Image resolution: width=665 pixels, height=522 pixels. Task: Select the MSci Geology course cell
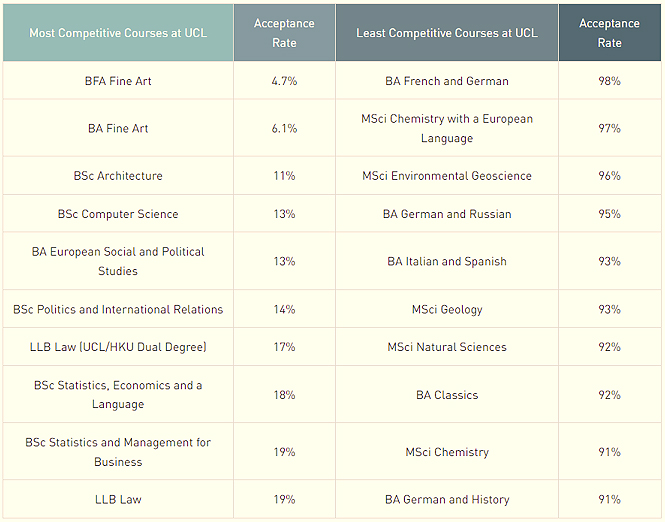click(446, 309)
